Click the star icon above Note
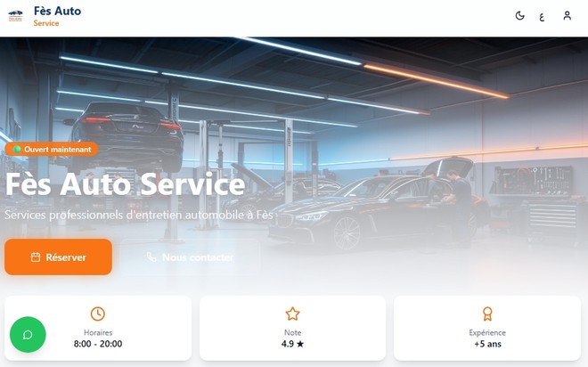 coord(292,314)
